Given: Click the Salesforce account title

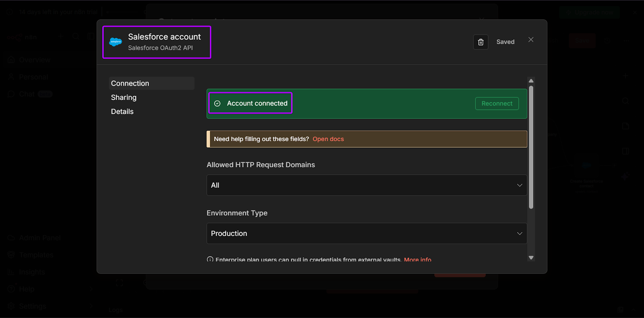Looking at the screenshot, I should click(164, 37).
